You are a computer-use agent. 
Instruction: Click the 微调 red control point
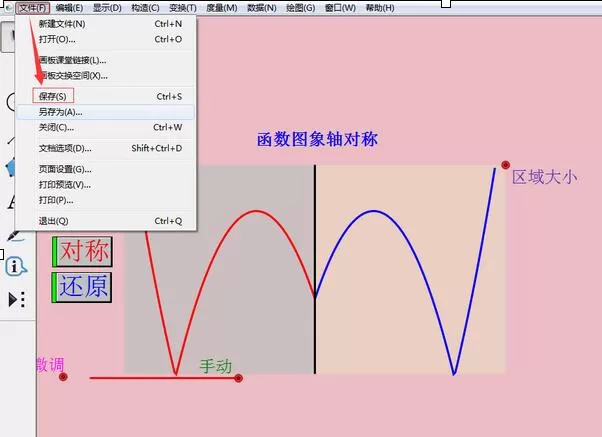point(63,377)
